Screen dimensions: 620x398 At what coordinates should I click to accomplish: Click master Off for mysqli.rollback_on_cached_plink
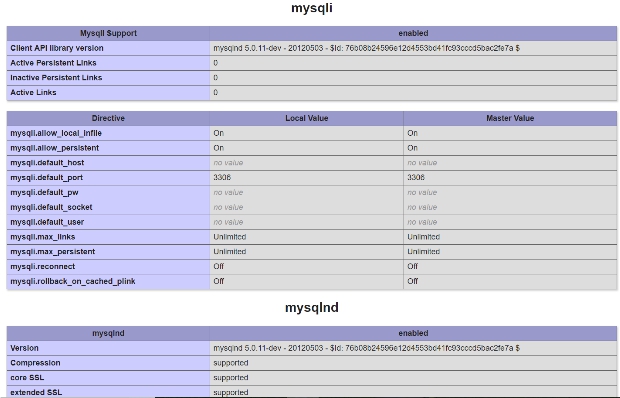coord(412,281)
